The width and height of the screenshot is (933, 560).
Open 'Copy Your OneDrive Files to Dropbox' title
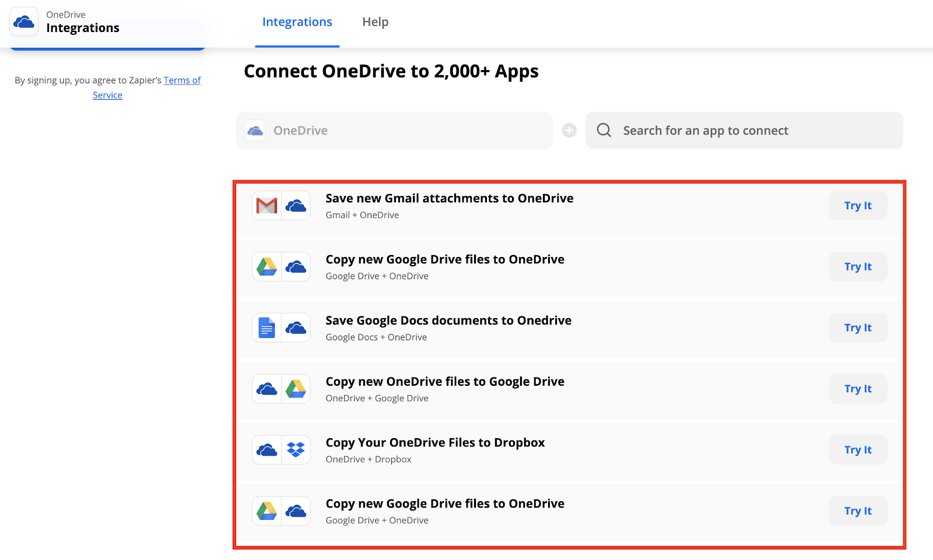[435, 443]
